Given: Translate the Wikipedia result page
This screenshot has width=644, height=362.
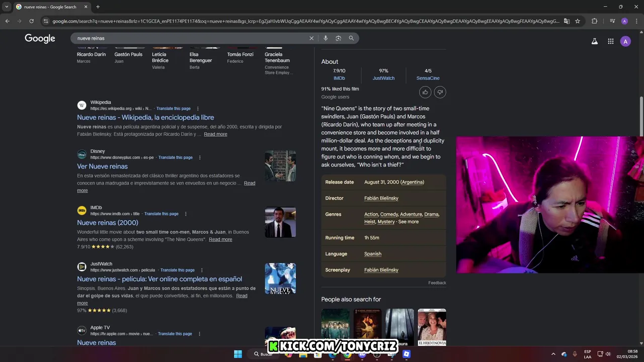Looking at the screenshot, I should (174, 109).
